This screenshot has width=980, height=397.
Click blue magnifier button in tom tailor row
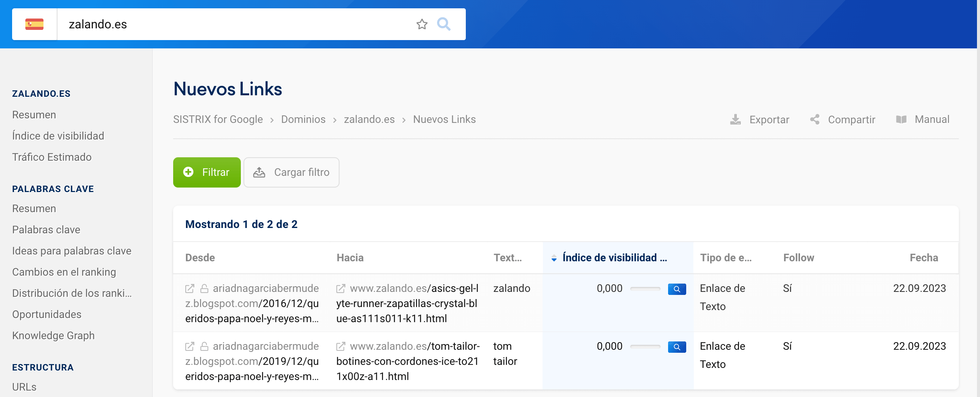pos(676,347)
